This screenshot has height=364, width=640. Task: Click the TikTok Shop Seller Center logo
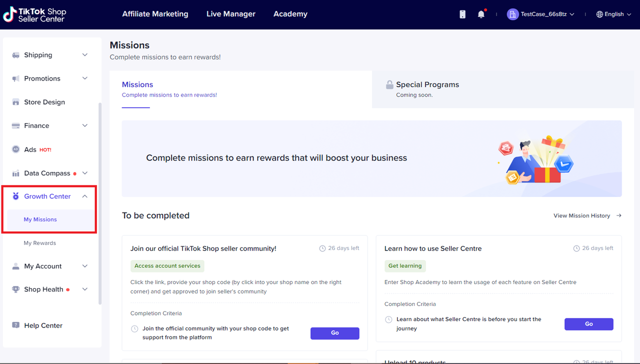[x=34, y=14]
